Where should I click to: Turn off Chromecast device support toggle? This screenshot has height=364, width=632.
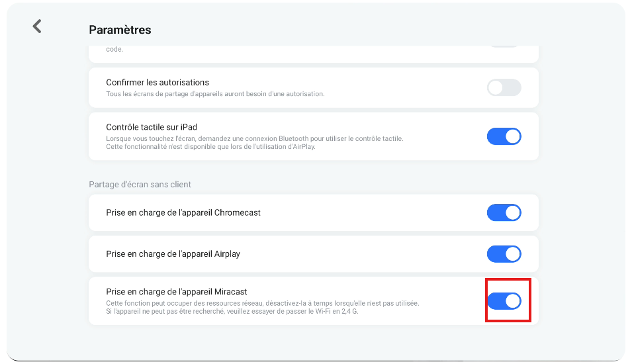point(504,212)
